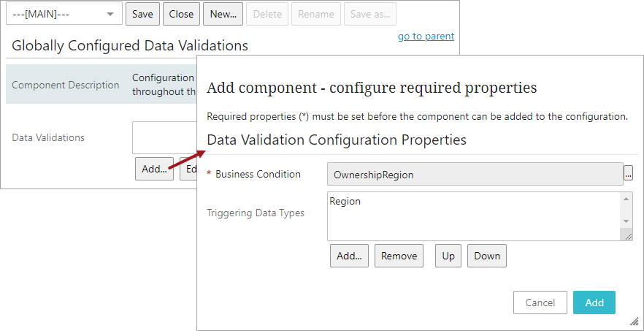
Task: Move selected data type Down
Action: tap(486, 256)
